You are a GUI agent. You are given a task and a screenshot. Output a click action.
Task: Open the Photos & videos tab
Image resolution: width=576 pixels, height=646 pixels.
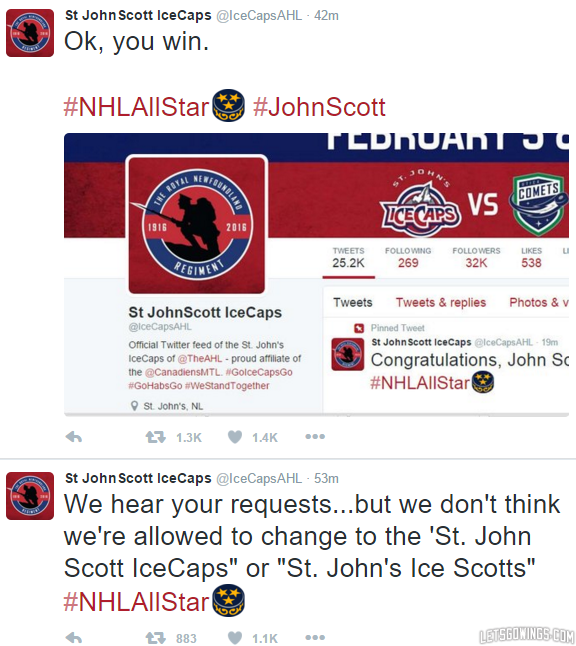[539, 302]
